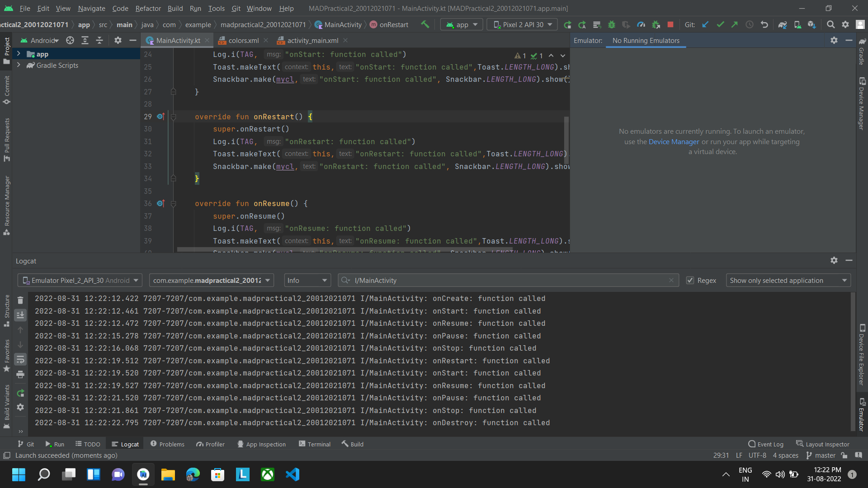Viewport: 868px width, 488px height.
Task: Open 'Show only selected application' dropdown
Action: coord(788,280)
